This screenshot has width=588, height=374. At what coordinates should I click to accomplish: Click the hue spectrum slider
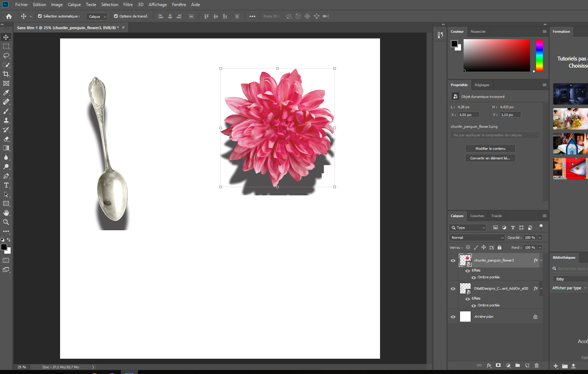pyautogui.click(x=540, y=55)
